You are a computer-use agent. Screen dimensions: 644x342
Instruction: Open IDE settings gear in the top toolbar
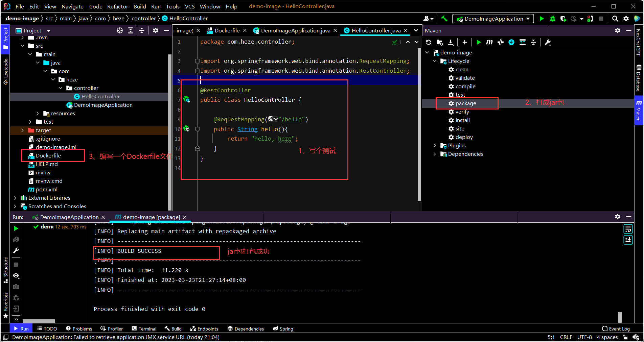point(626,19)
